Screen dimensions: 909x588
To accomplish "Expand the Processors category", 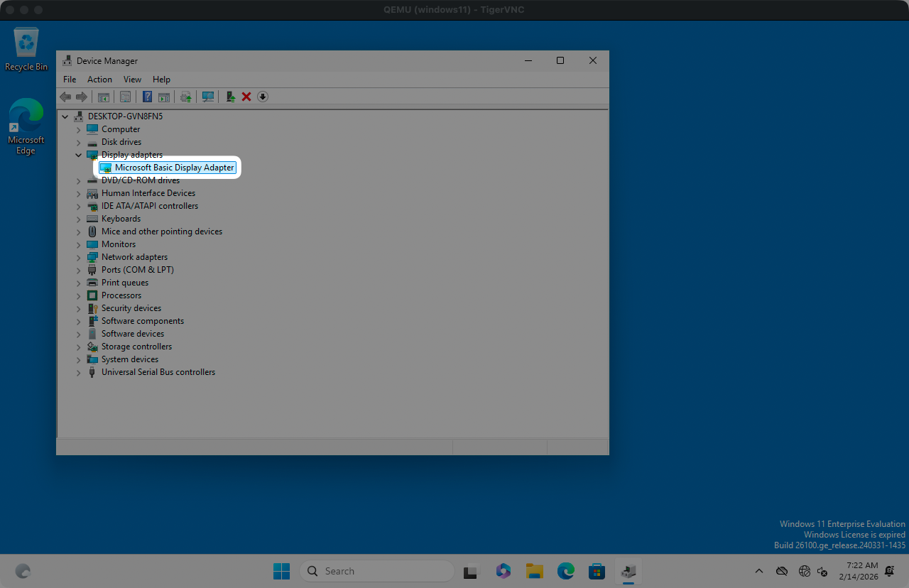I will click(x=78, y=295).
